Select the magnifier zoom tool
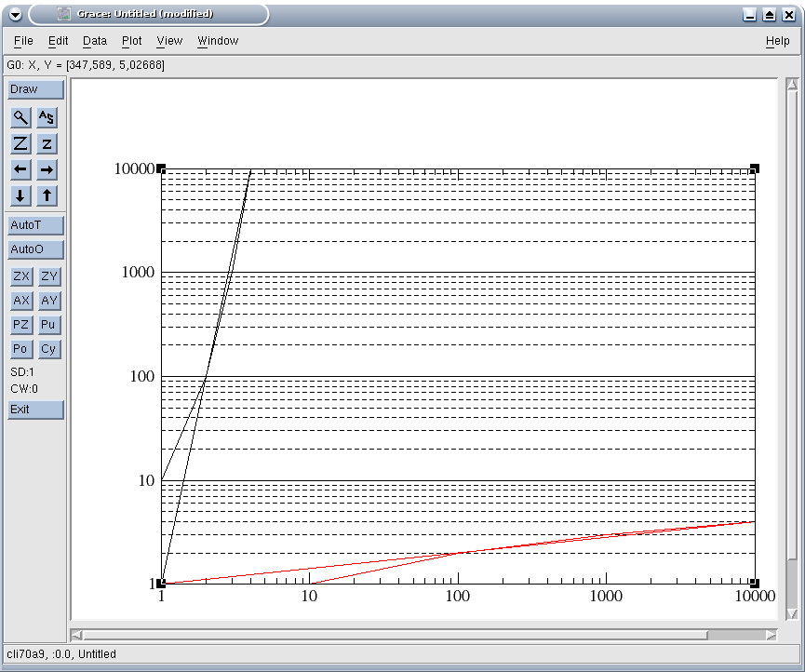This screenshot has height=672, width=805. pyautogui.click(x=20, y=117)
